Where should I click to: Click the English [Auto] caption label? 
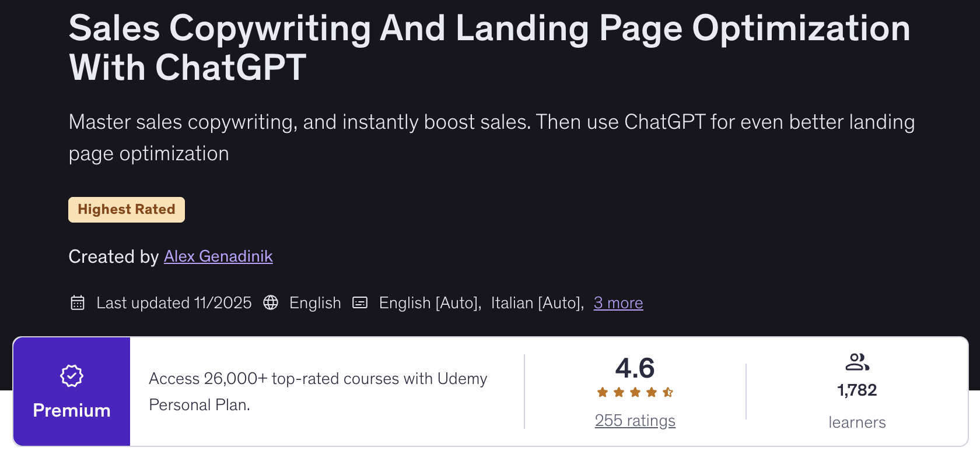point(430,303)
